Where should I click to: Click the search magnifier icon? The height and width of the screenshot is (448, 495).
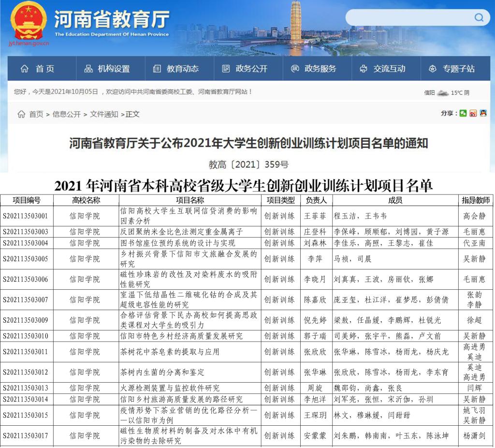coord(479,18)
